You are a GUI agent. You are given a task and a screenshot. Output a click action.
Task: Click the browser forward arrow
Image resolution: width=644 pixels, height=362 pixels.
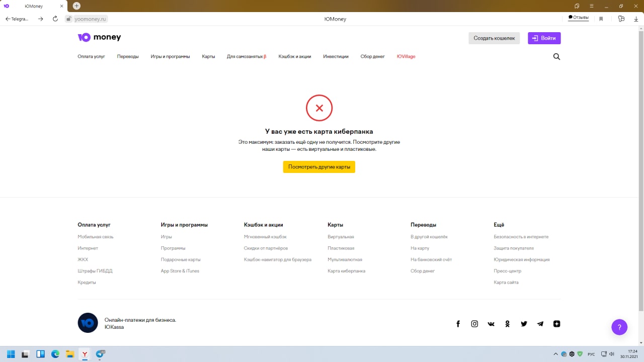click(41, 19)
